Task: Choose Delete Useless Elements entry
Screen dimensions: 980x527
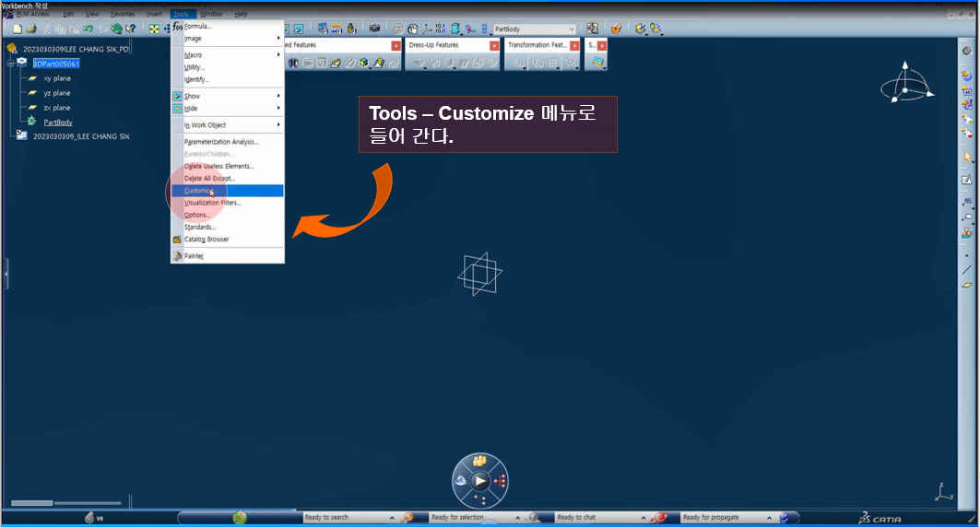Action: 228,166
